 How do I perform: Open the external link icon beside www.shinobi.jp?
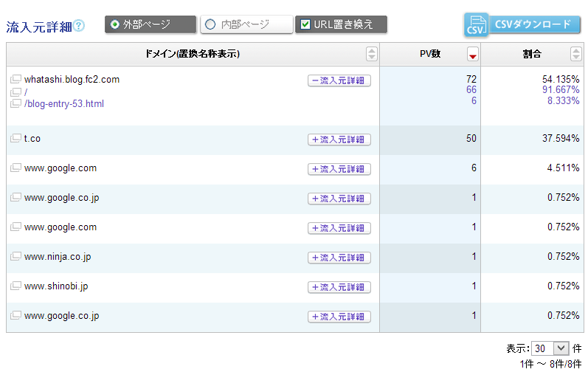(x=15, y=286)
